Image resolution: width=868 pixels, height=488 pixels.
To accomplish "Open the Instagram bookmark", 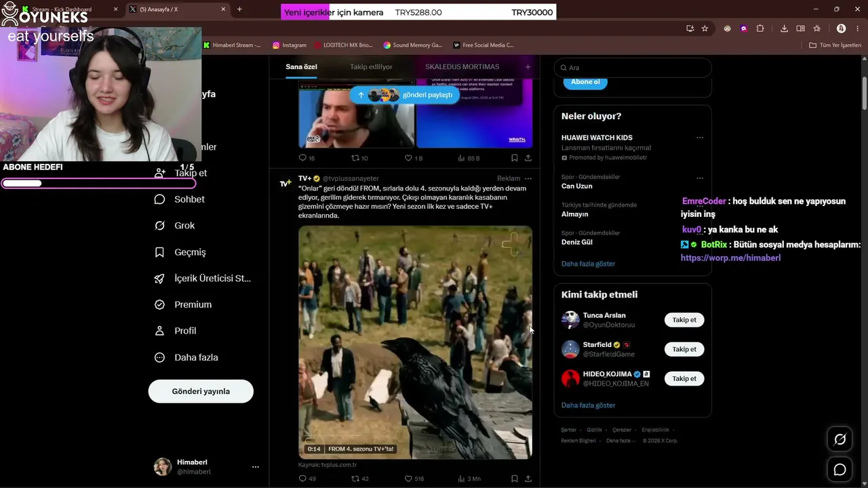I will click(290, 45).
